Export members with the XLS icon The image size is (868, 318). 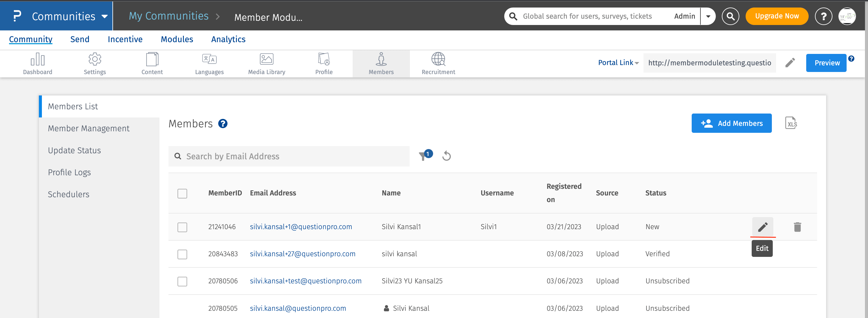click(791, 123)
